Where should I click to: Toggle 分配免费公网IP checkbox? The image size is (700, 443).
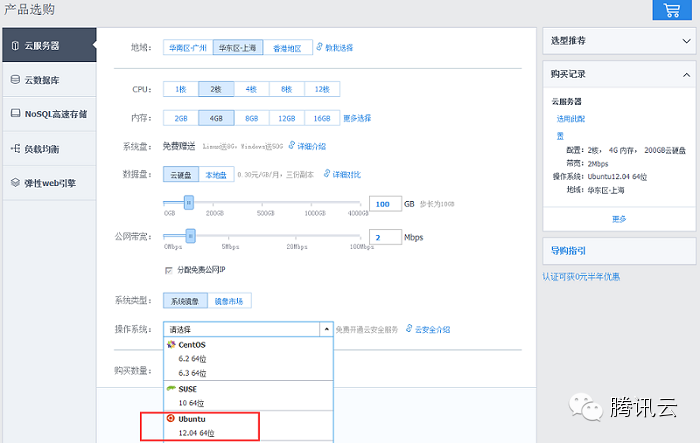(x=168, y=270)
